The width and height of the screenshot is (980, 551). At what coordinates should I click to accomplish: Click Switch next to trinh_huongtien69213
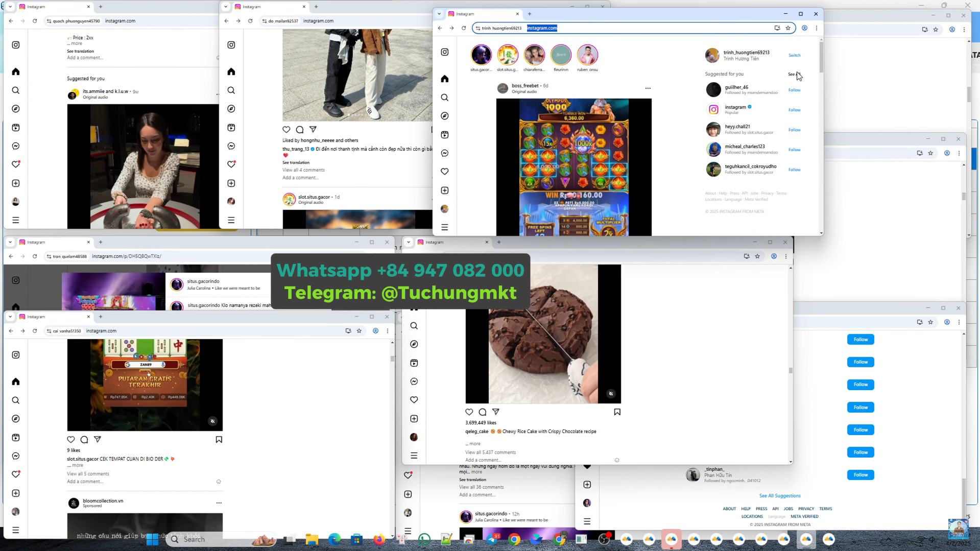[794, 55]
